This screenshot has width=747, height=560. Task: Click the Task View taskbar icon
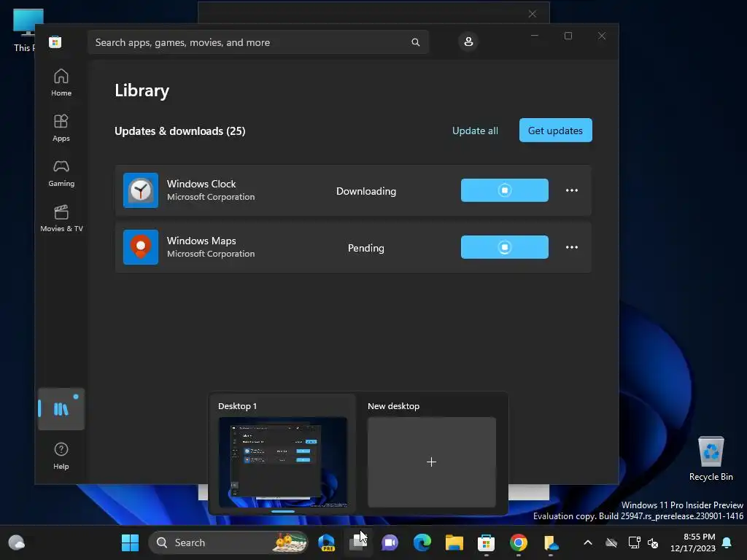coord(358,542)
